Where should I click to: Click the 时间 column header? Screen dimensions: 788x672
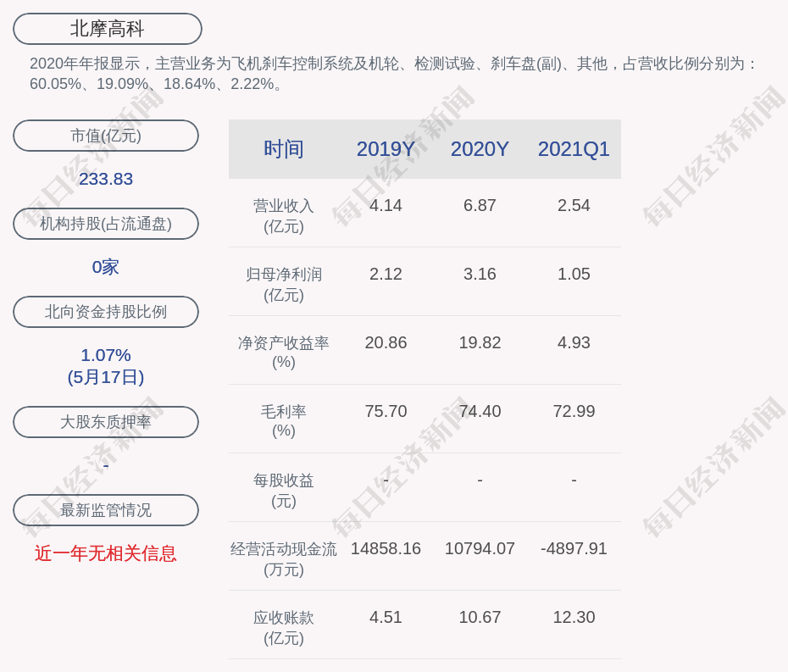tap(284, 149)
